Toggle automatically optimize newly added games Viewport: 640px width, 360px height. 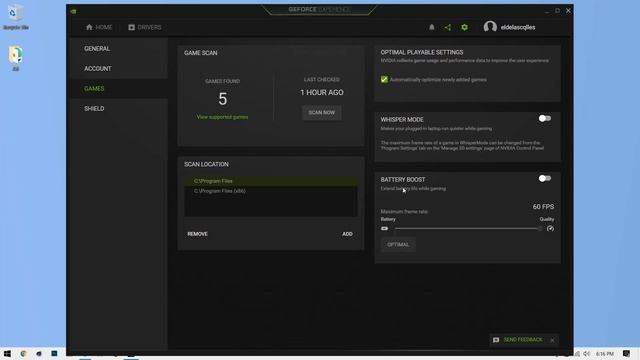[384, 80]
